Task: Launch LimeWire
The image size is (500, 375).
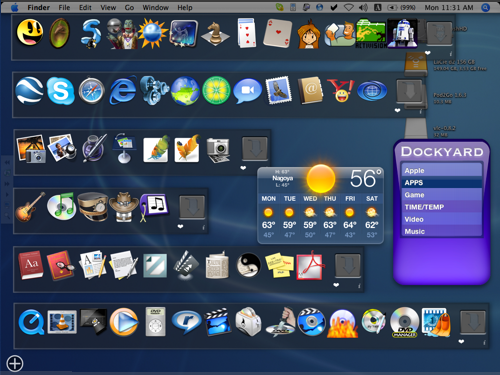Action: pos(217,91)
